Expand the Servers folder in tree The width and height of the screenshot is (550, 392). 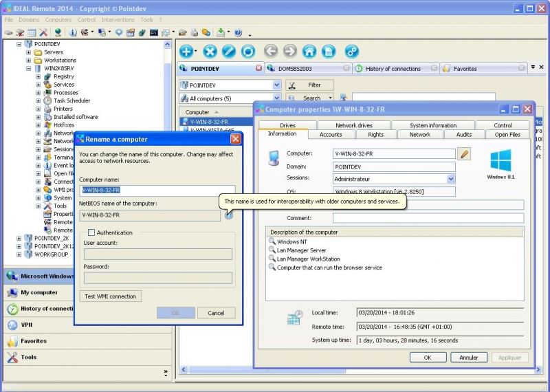click(x=29, y=52)
